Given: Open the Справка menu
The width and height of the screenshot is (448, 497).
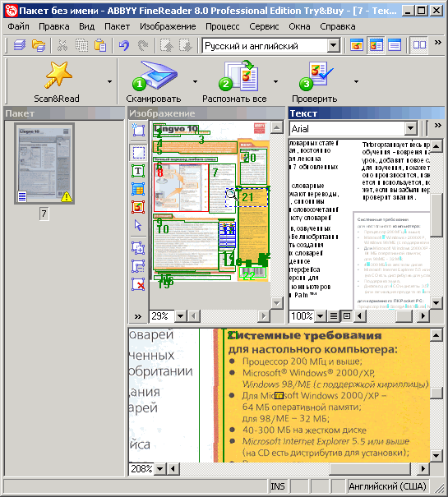Looking at the screenshot, I should pyautogui.click(x=338, y=26).
